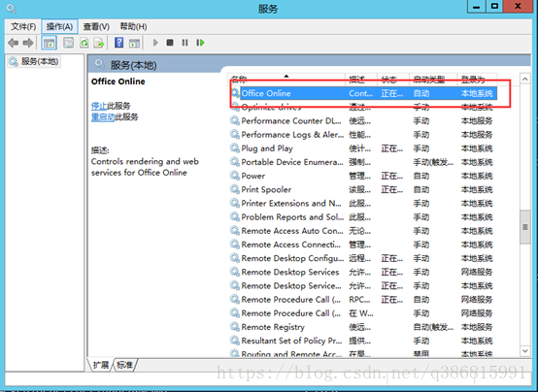Select 服务(本地) in the left tree

pyautogui.click(x=34, y=61)
